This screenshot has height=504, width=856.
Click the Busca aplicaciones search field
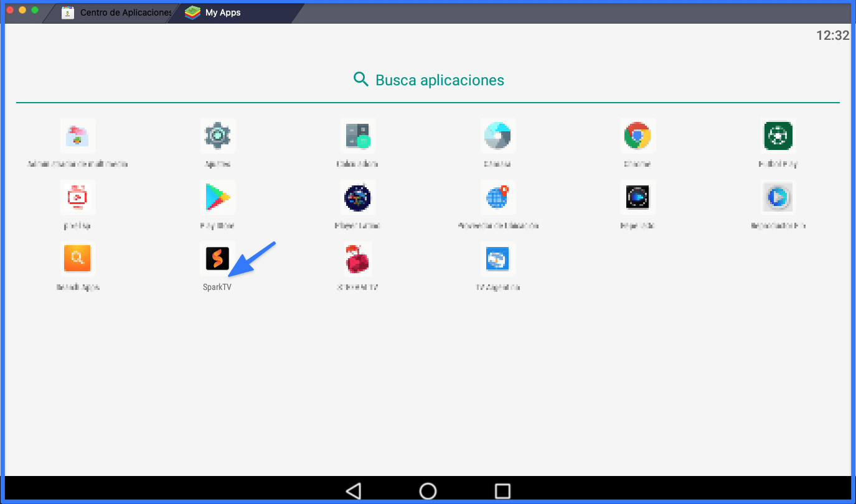[x=439, y=80]
